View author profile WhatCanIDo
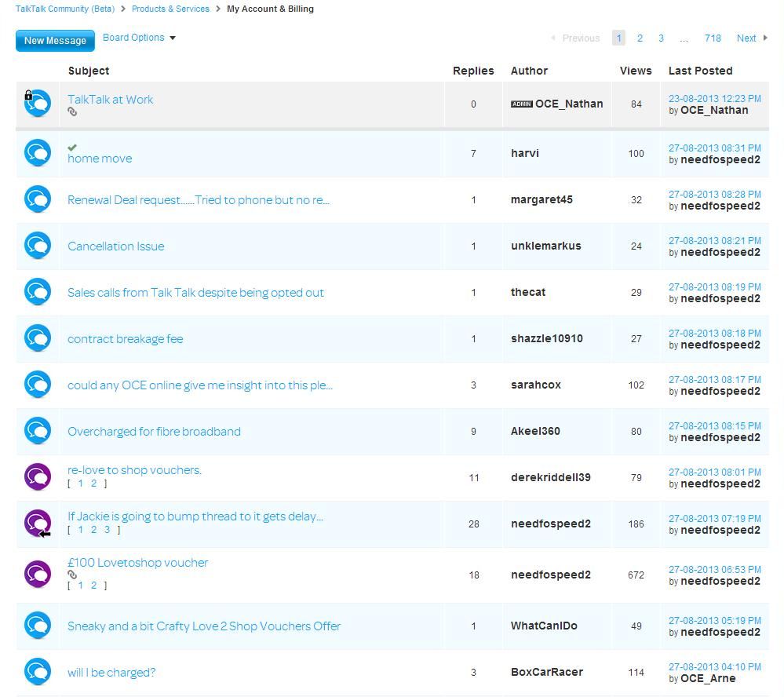The width and height of the screenshot is (784, 697). click(x=544, y=626)
